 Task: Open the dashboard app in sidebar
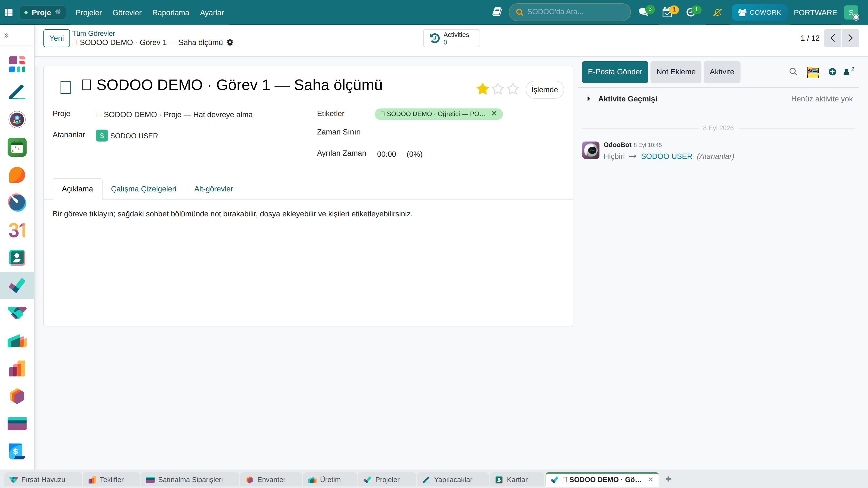[x=17, y=64]
